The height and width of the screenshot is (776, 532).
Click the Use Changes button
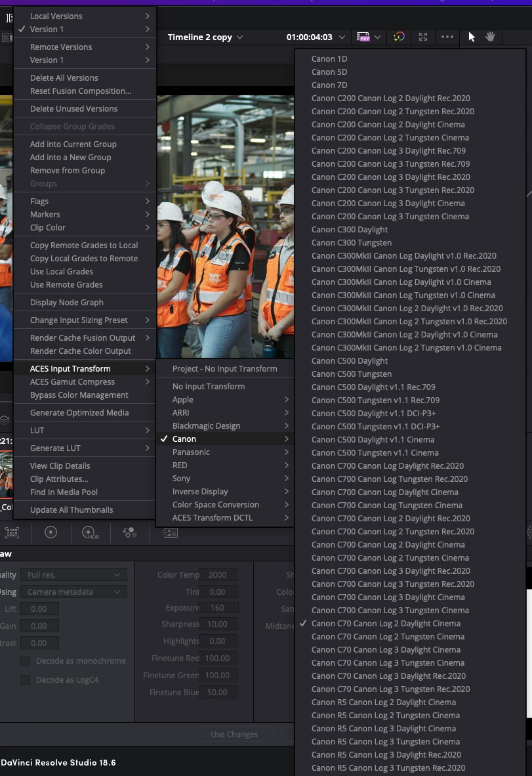coord(234,735)
